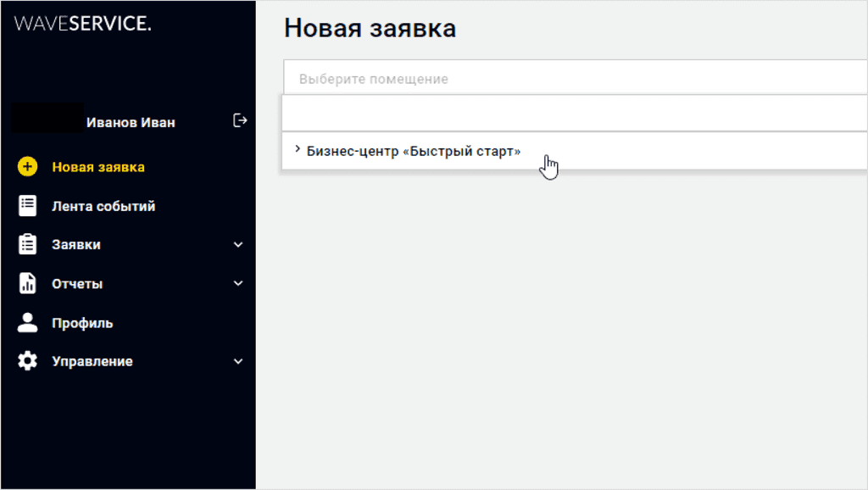The image size is (868, 490).
Task: Select the Новая заявка menu label
Action: (98, 167)
